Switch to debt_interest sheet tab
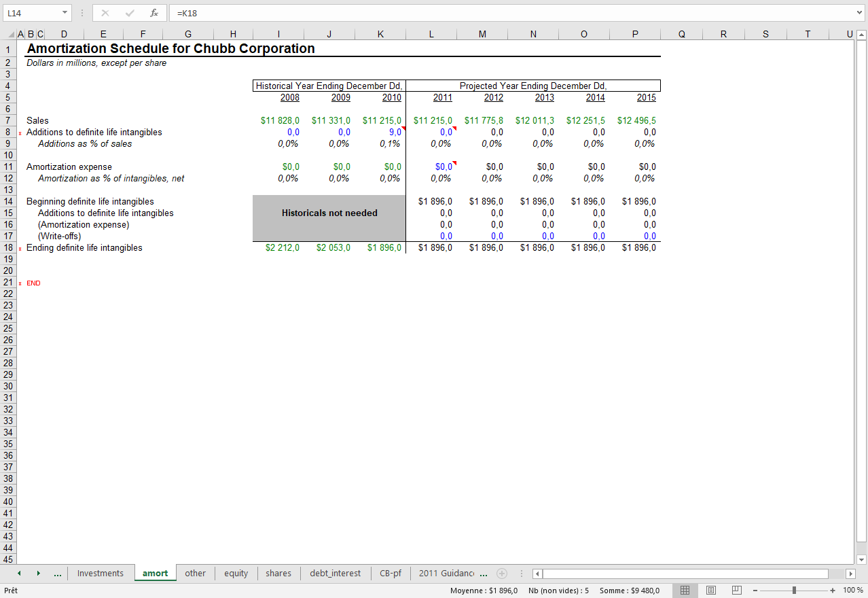 336,574
